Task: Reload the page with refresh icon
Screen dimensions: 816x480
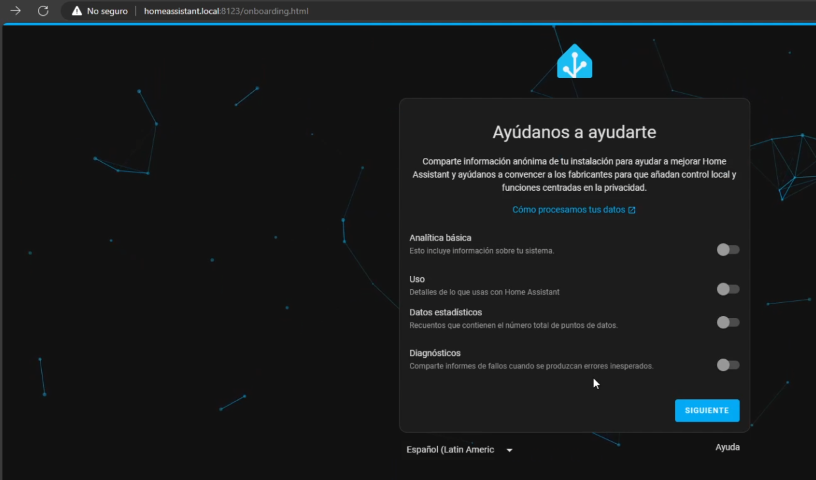Action: [x=43, y=10]
